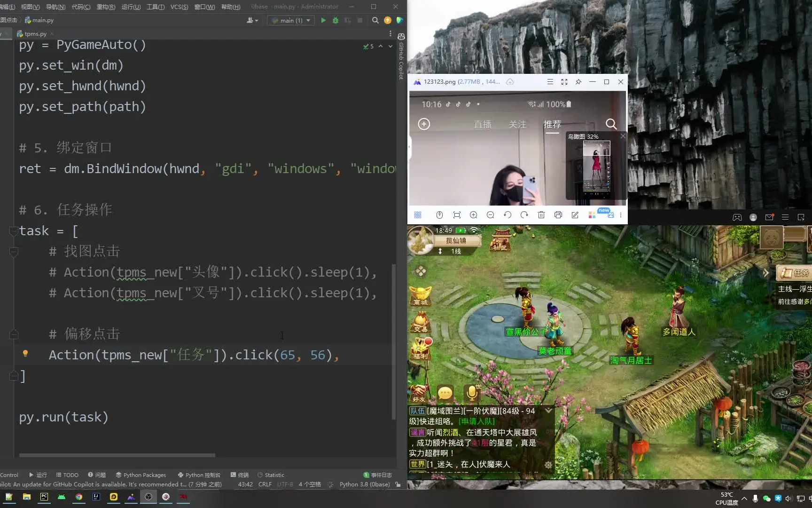The width and height of the screenshot is (812, 508).
Task: Open the editor tab options kebab menu
Action: click(390, 34)
